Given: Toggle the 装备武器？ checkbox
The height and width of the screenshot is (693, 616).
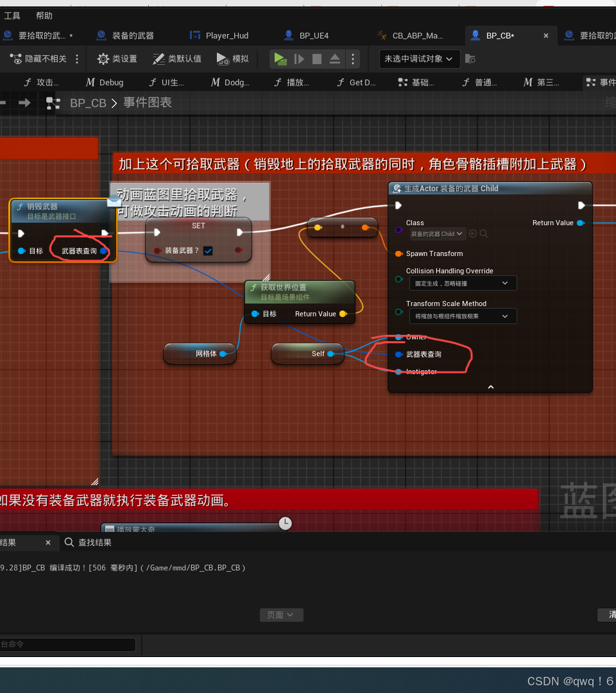Looking at the screenshot, I should [x=208, y=251].
